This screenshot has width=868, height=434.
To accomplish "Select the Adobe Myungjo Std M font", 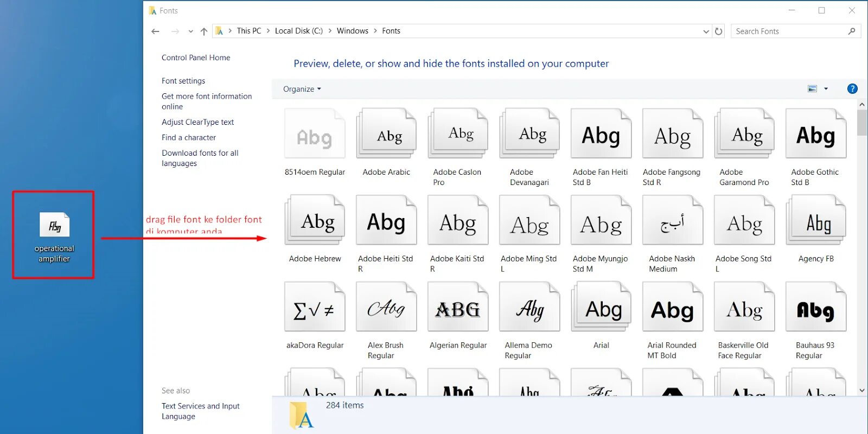I will pos(601,220).
